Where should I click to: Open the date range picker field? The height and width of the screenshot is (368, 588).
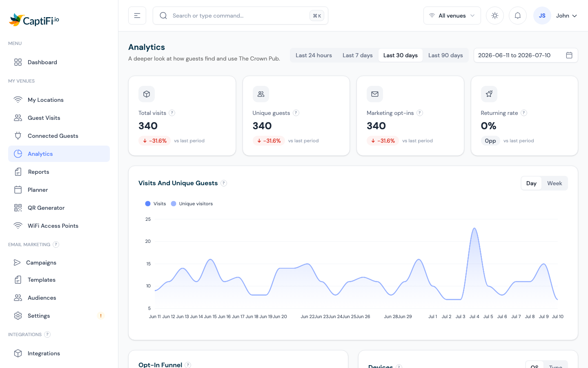tap(526, 55)
